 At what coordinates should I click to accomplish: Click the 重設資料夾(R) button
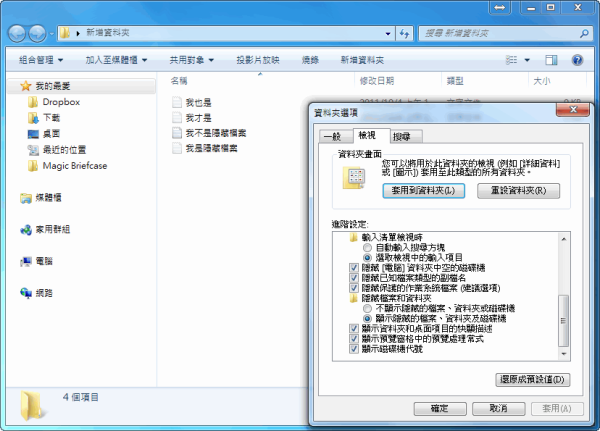pyautogui.click(x=518, y=191)
